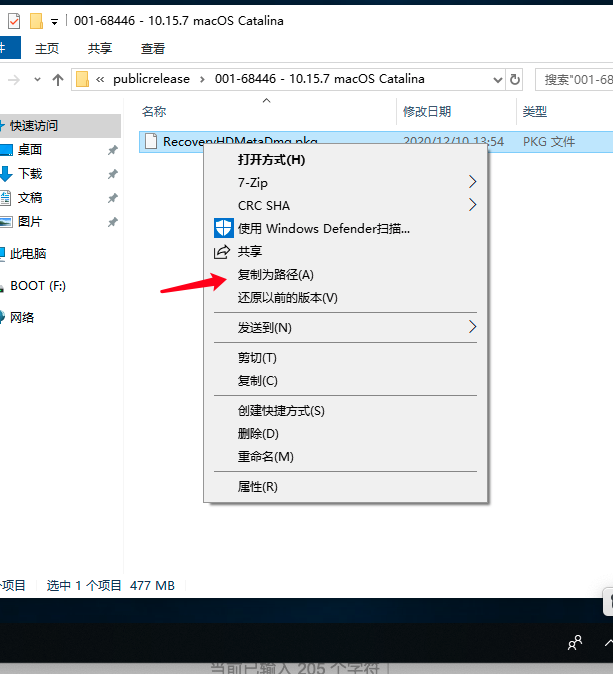
Task: Click the pin icon next to 图片
Action: coord(113,222)
